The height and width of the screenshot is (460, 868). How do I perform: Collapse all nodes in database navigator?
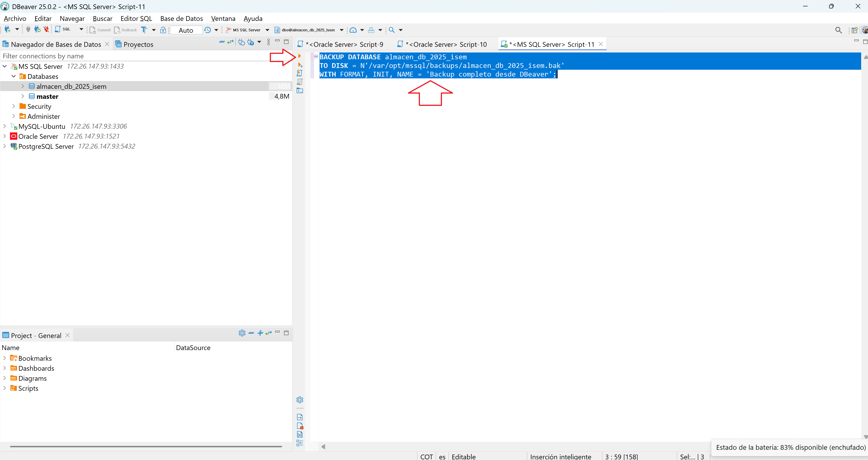pos(222,42)
